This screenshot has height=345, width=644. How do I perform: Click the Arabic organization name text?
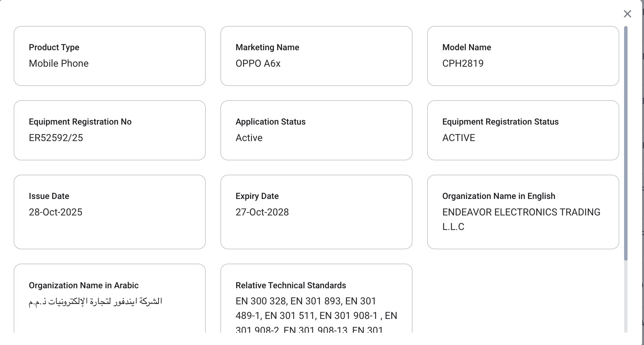95,302
